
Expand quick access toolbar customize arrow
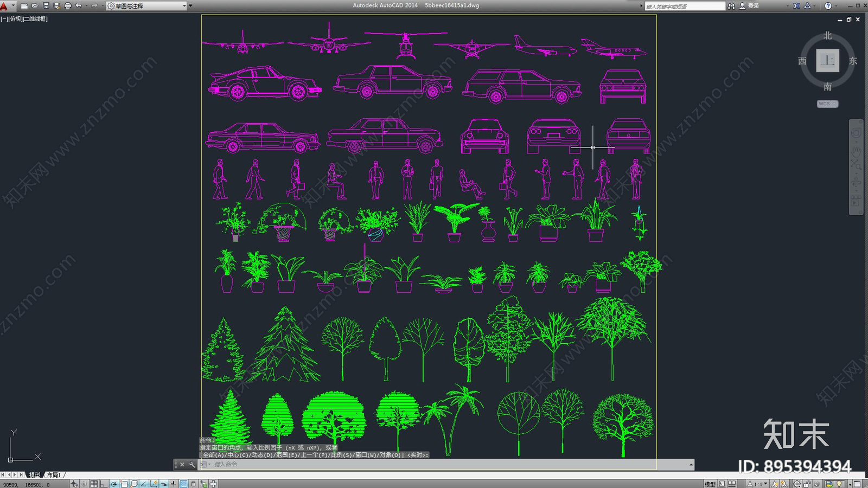[x=190, y=5]
